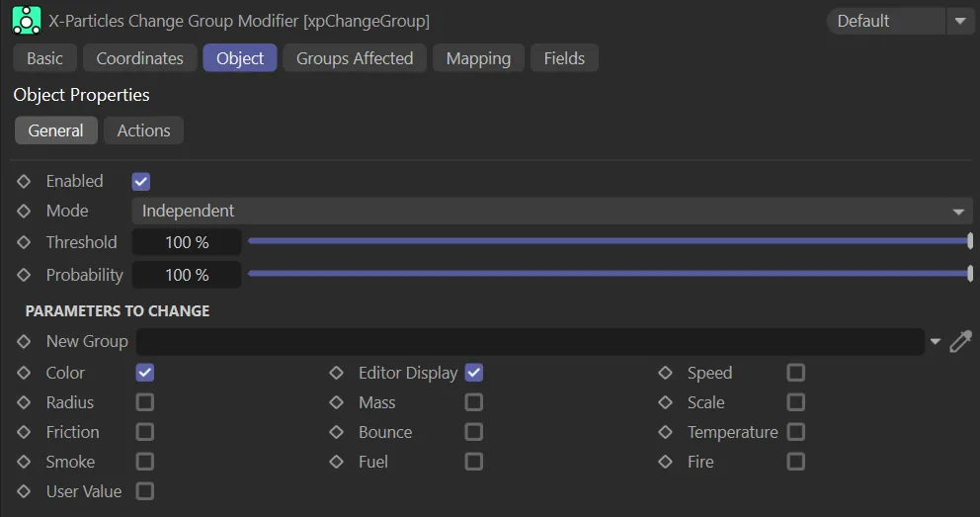Click the keyframe diamond beside Editor Display
This screenshot has height=517, width=980.
(337, 373)
